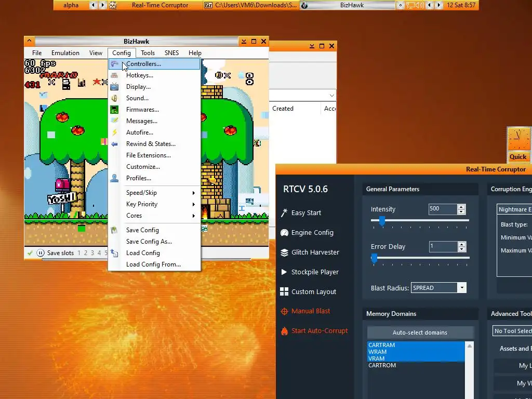Viewport: 532px width, 399px height.
Task: Click the Firmwares chip icon in Config menu
Action: click(x=114, y=110)
